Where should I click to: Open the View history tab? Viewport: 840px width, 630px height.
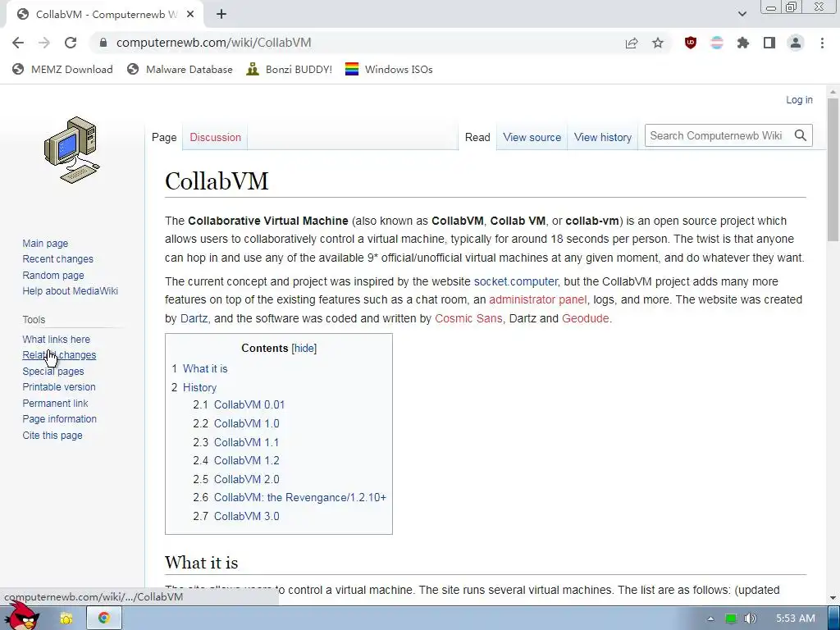click(x=603, y=137)
